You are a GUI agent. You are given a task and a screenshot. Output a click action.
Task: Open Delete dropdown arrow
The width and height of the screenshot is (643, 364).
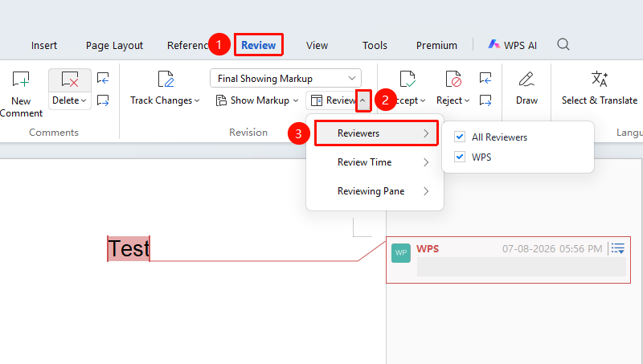(x=84, y=100)
